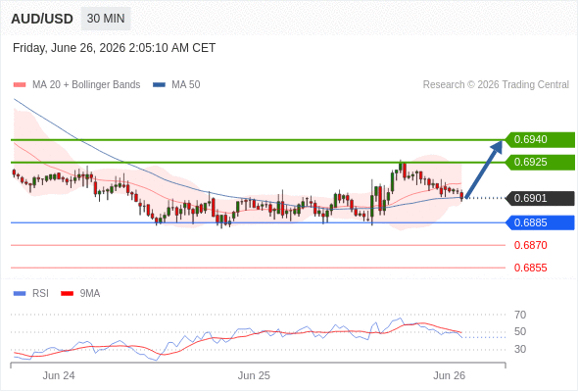Click the 0.6855 red support label
This screenshot has width=578, height=392.
(x=530, y=268)
